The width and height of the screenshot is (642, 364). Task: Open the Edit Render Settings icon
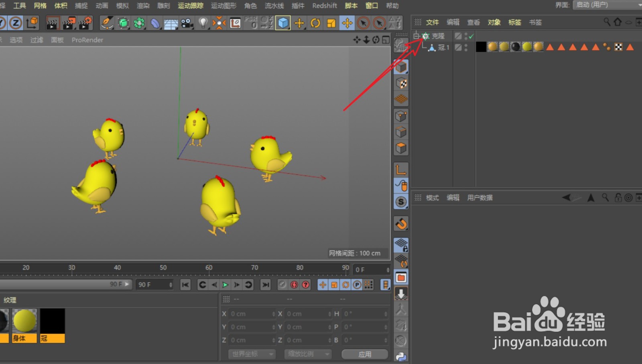(x=85, y=23)
